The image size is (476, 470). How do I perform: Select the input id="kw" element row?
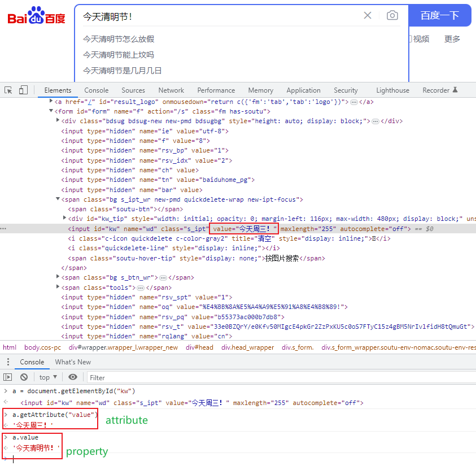238,229
